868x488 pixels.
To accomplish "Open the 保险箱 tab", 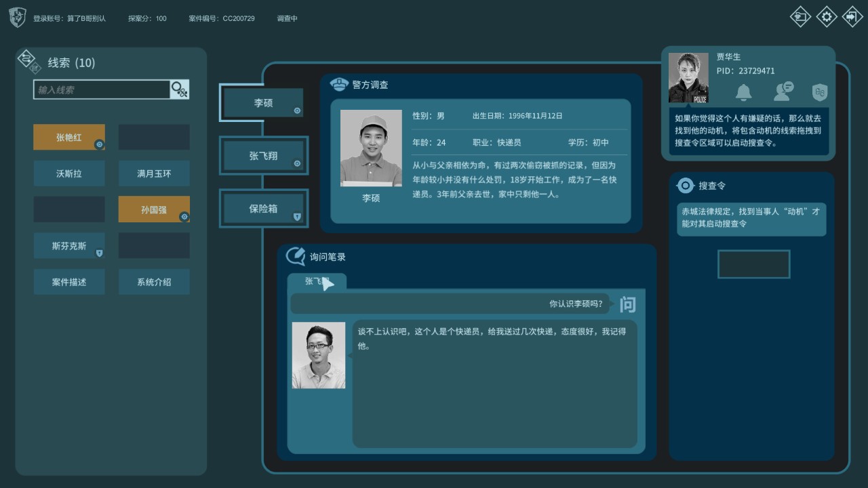I will pos(263,209).
